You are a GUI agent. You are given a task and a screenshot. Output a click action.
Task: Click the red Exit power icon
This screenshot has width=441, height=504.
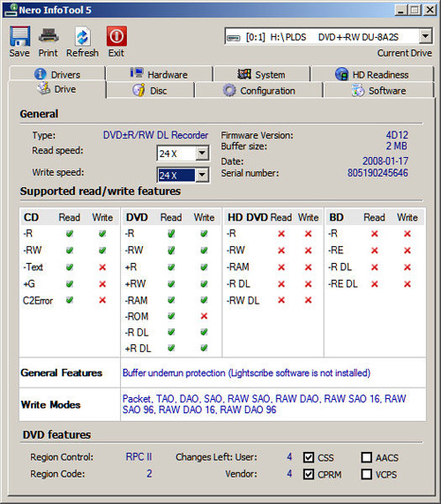click(x=116, y=36)
